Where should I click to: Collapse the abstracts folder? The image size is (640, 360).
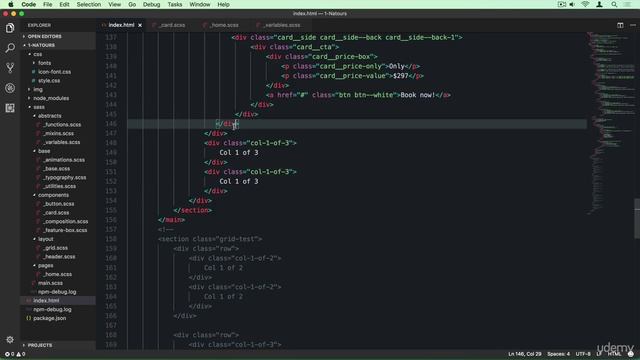coord(58,116)
